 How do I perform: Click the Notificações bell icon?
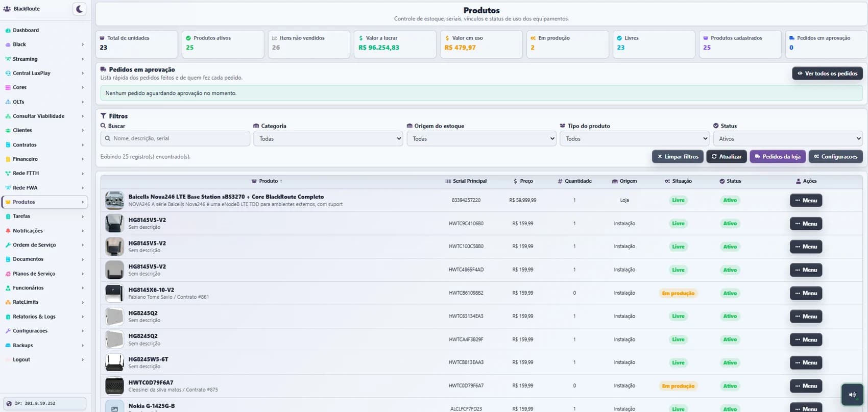coord(8,231)
